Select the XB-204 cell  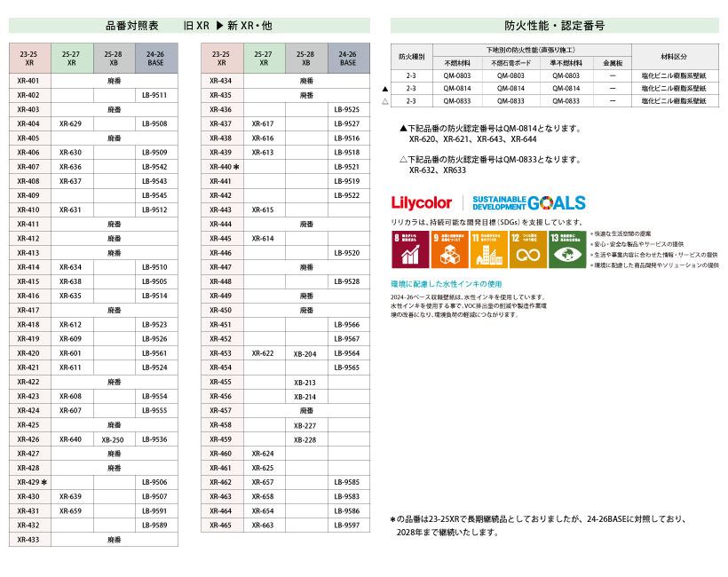click(305, 353)
